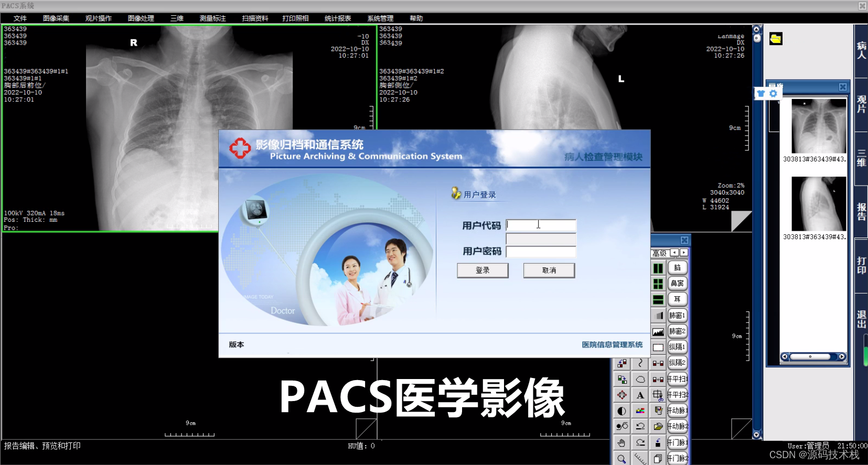
Task: Click the 高级 palette left arrow
Action: coord(674,253)
